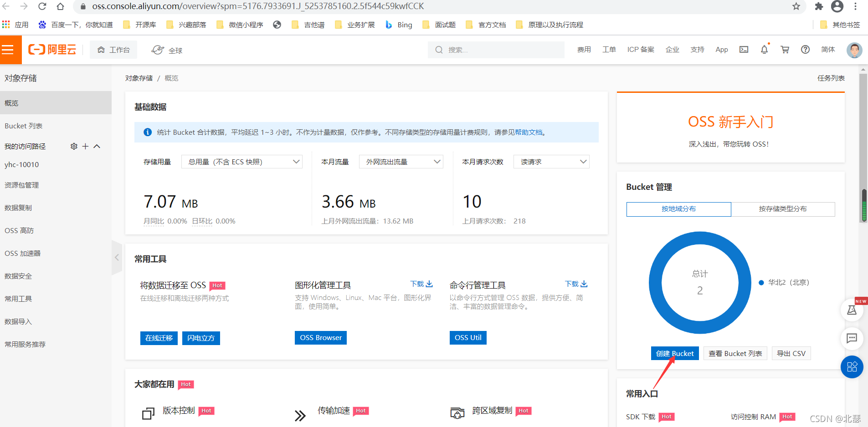Screen dimensions: 868x427
Task: Click the 导出 CSV button
Action: pos(791,354)
